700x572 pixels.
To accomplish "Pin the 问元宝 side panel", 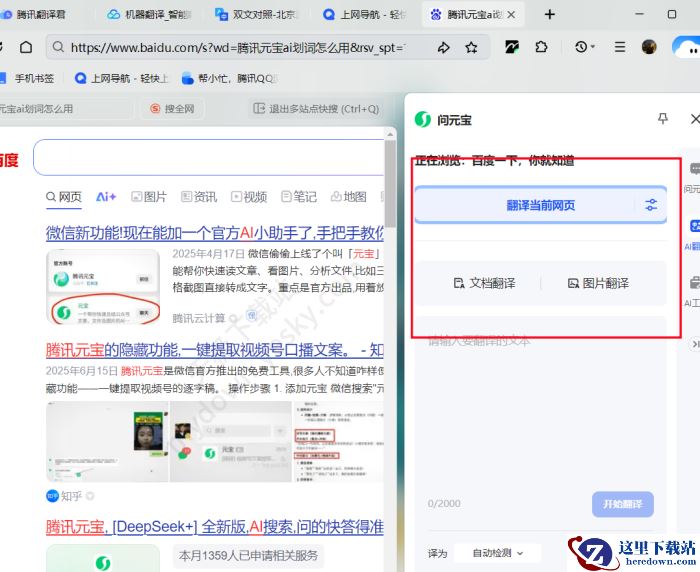I will 663,118.
